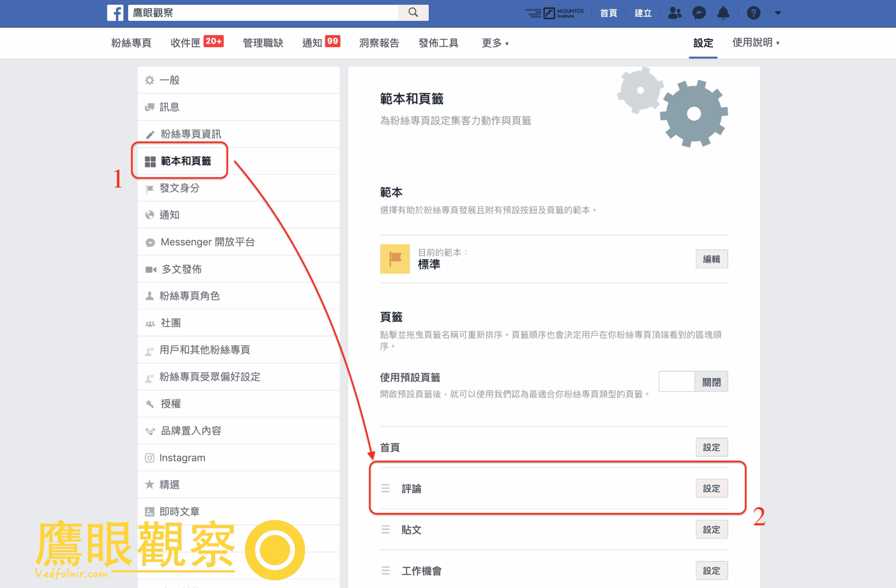Expand the 更多 dropdown menu
The height and width of the screenshot is (588, 896).
pyautogui.click(x=495, y=43)
